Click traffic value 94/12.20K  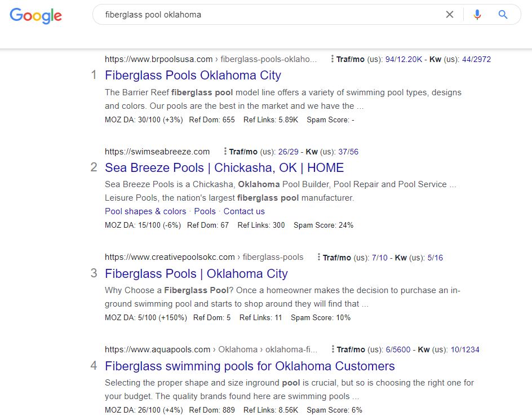(404, 59)
